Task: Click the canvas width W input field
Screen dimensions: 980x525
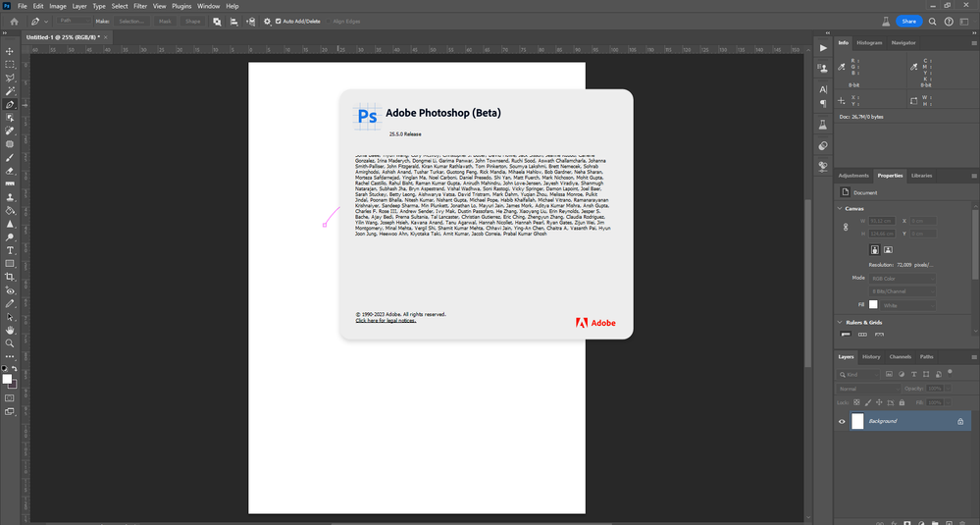Action: coord(882,221)
